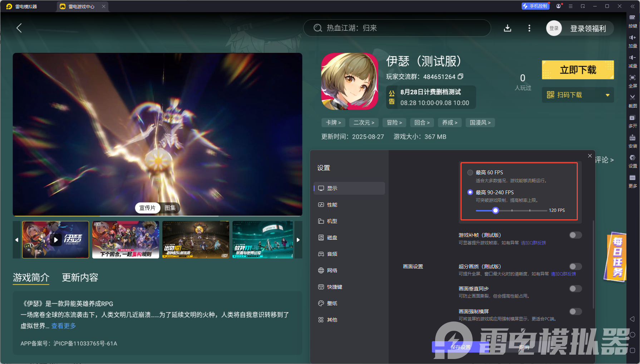This screenshot has height=364, width=640.
Task: Open the 回合 tag category
Action: click(x=422, y=123)
